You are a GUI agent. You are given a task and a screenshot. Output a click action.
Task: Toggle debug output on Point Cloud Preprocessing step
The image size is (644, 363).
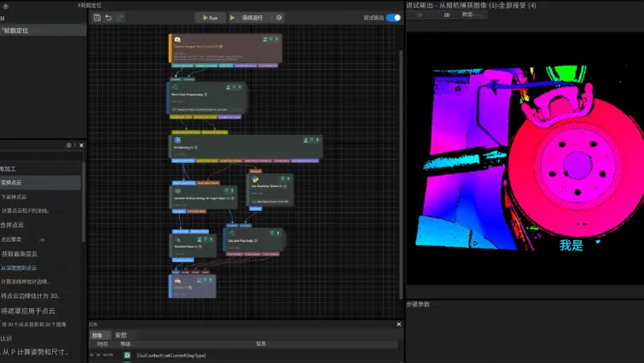(235, 87)
